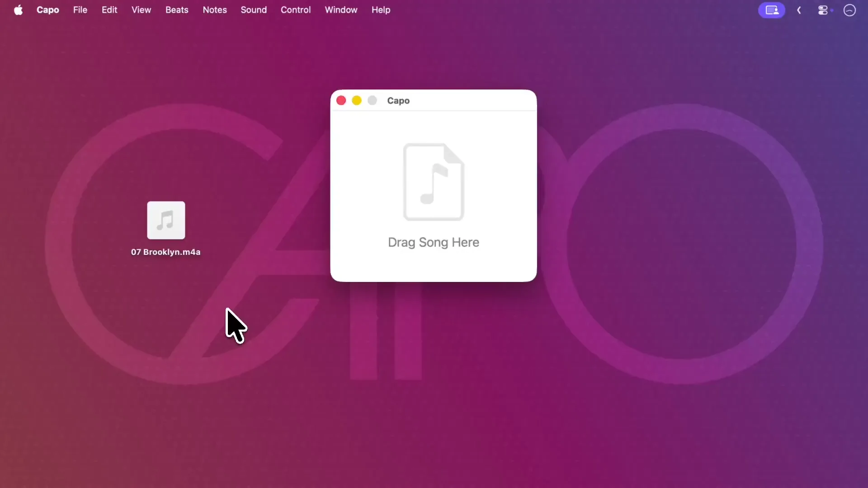Open the Edit menu

pos(109,10)
